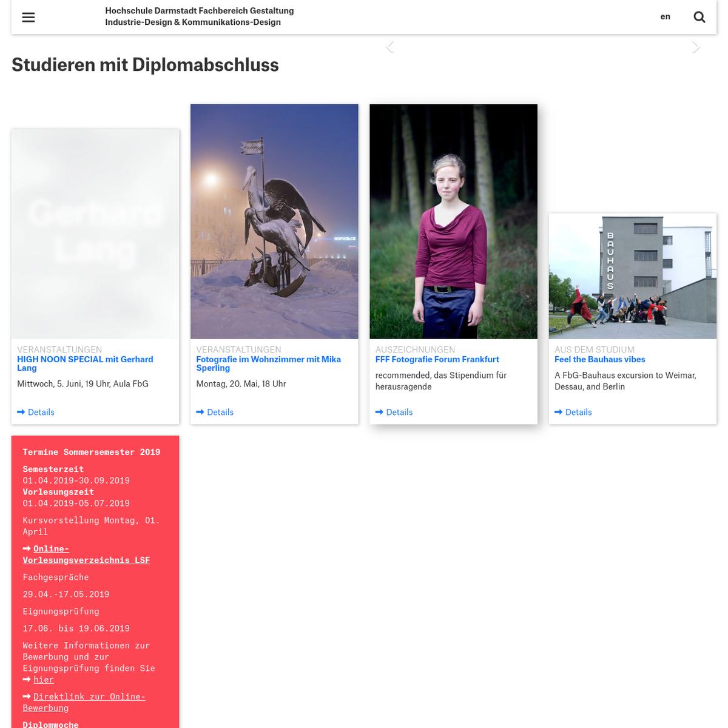Open the site search magnifier
Screen dimensions: 728x728
pyautogui.click(x=699, y=17)
